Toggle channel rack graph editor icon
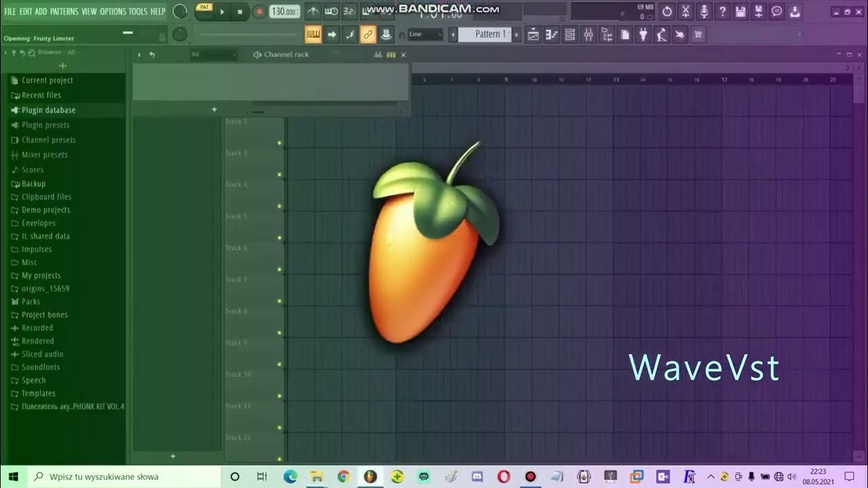Viewport: 868px width, 488px height. point(378,54)
